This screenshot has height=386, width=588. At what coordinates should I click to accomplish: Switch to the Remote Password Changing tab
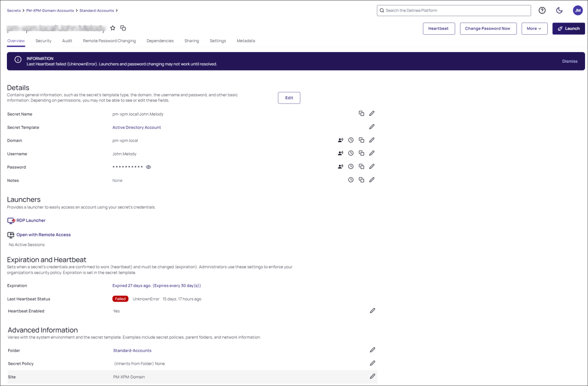click(109, 41)
